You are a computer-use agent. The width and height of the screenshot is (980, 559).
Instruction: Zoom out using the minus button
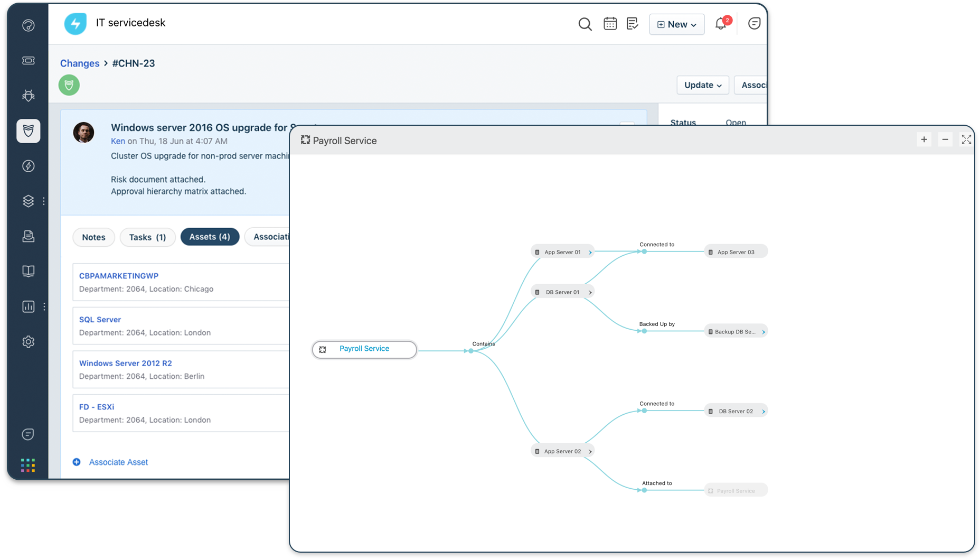pyautogui.click(x=945, y=139)
